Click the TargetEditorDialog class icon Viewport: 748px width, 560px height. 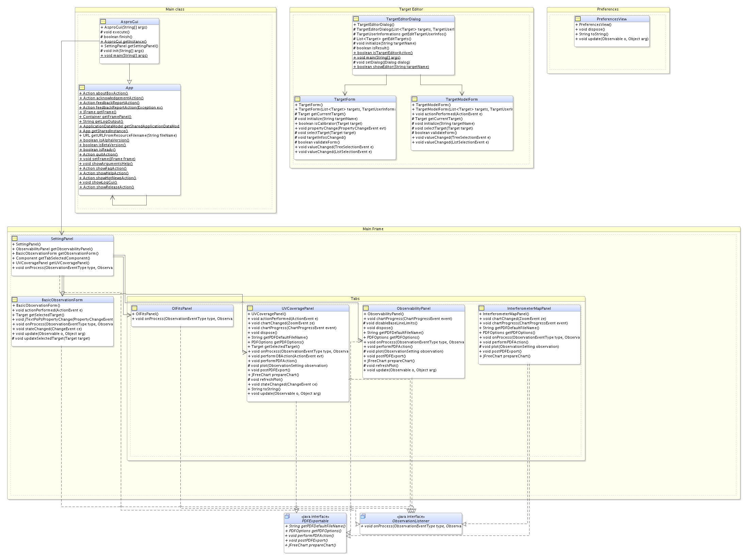click(356, 19)
